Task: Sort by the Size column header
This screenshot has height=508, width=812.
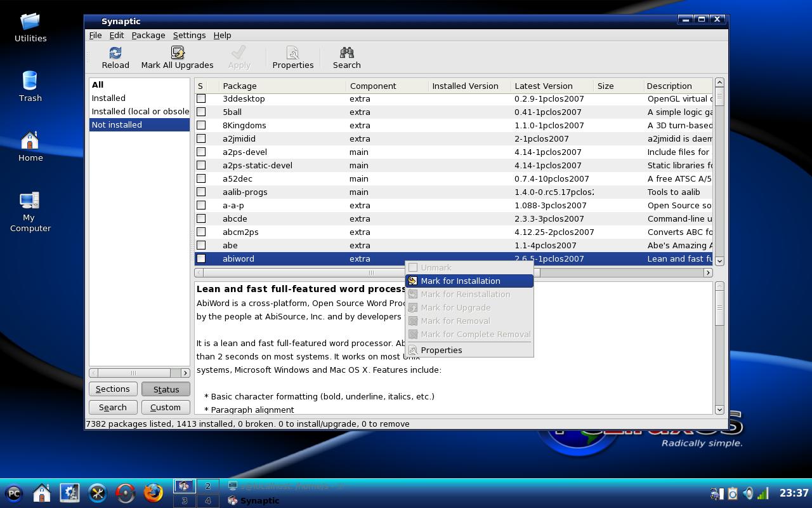Action: [x=619, y=86]
